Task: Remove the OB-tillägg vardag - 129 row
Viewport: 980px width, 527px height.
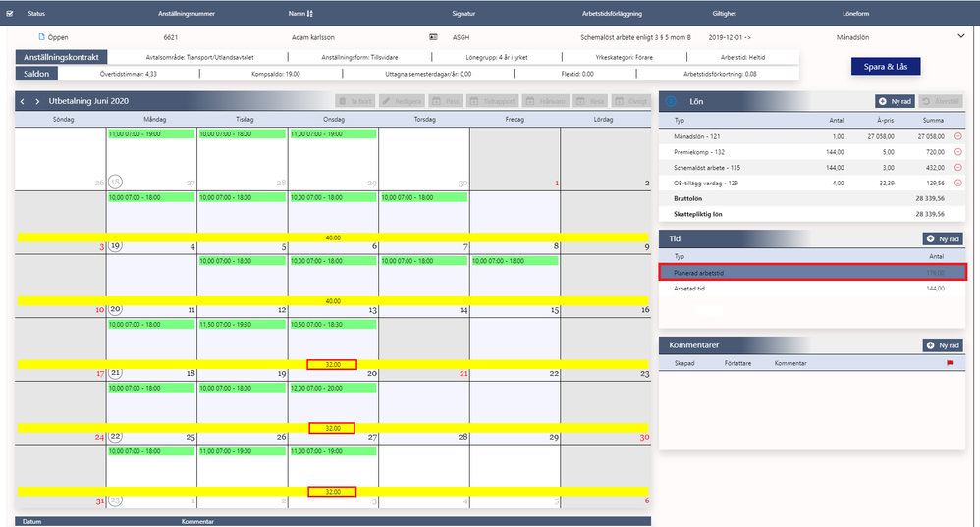Action: point(958,183)
